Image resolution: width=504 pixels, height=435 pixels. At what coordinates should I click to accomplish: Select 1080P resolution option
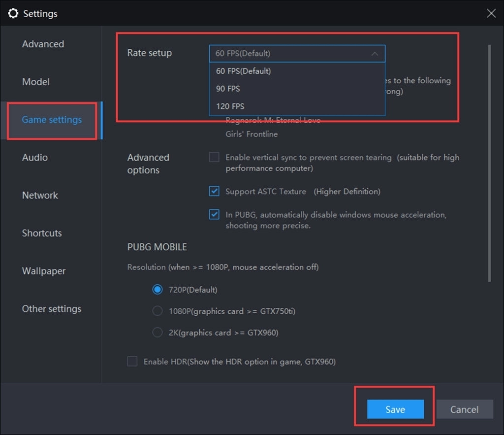[157, 311]
